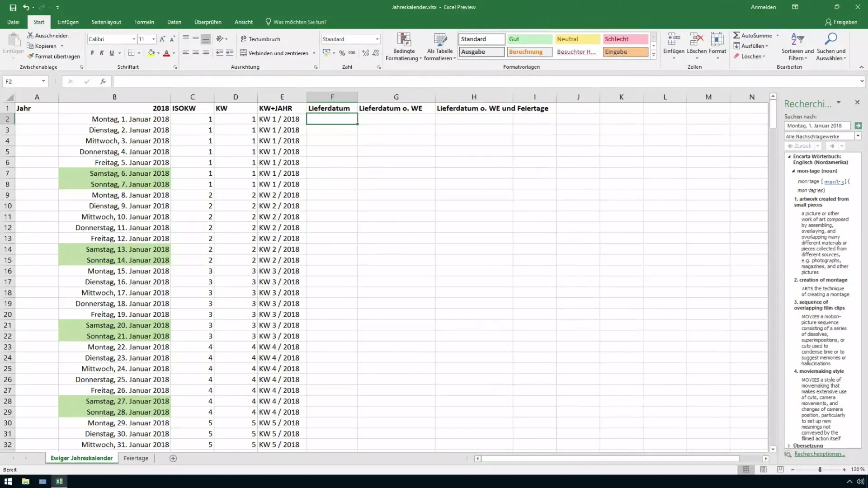The width and height of the screenshot is (868, 488).
Task: Decrease font size with small A icon
Action: coord(172,39)
